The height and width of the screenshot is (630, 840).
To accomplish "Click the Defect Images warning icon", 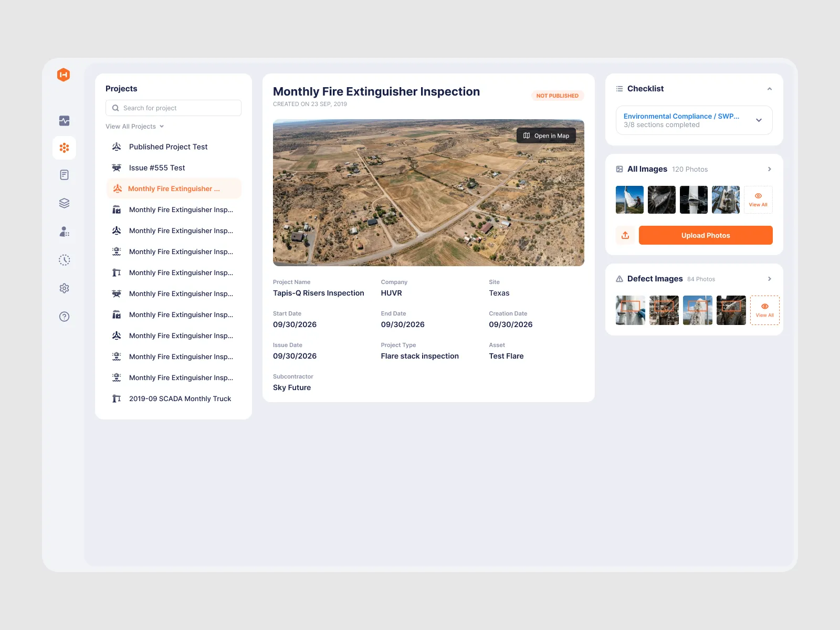I will pos(619,279).
